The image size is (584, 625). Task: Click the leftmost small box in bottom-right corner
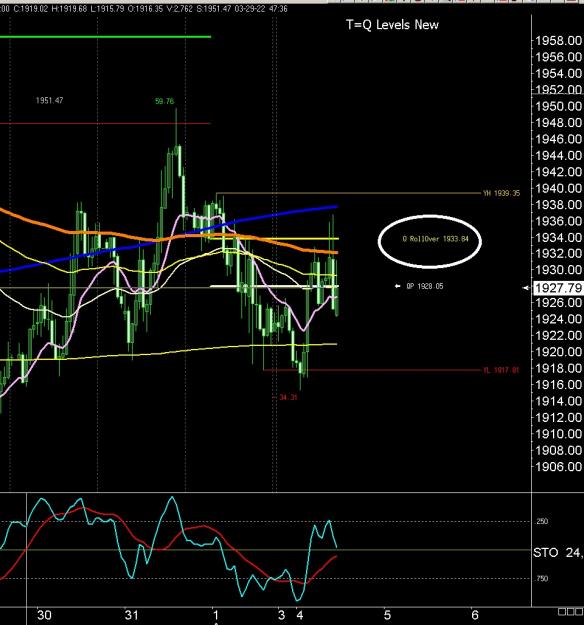click(561, 611)
